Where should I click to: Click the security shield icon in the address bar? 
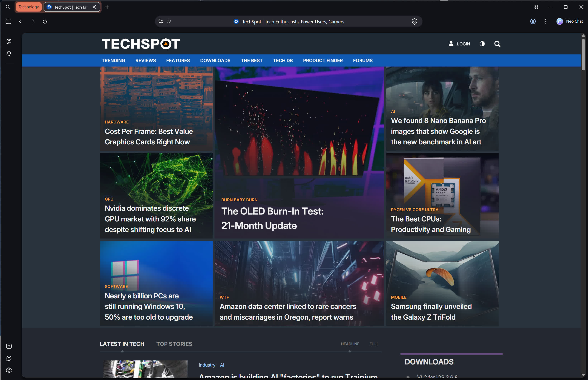415,21
